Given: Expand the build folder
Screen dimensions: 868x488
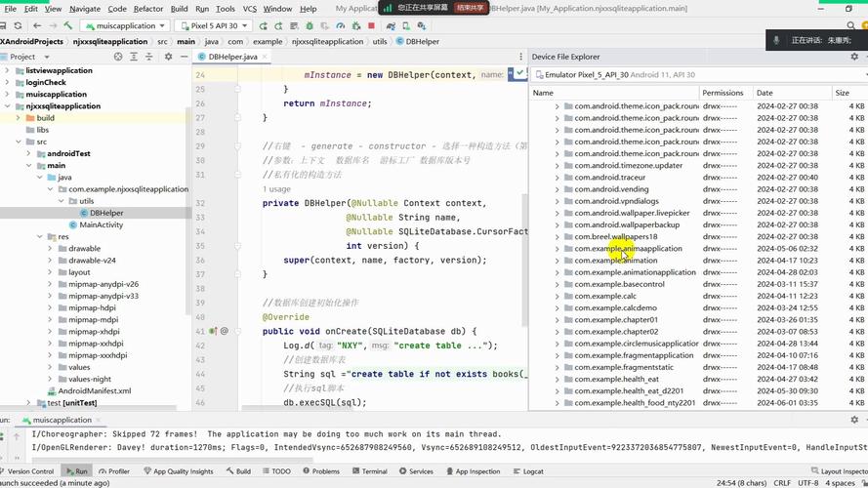Looking at the screenshot, I should 18,118.
